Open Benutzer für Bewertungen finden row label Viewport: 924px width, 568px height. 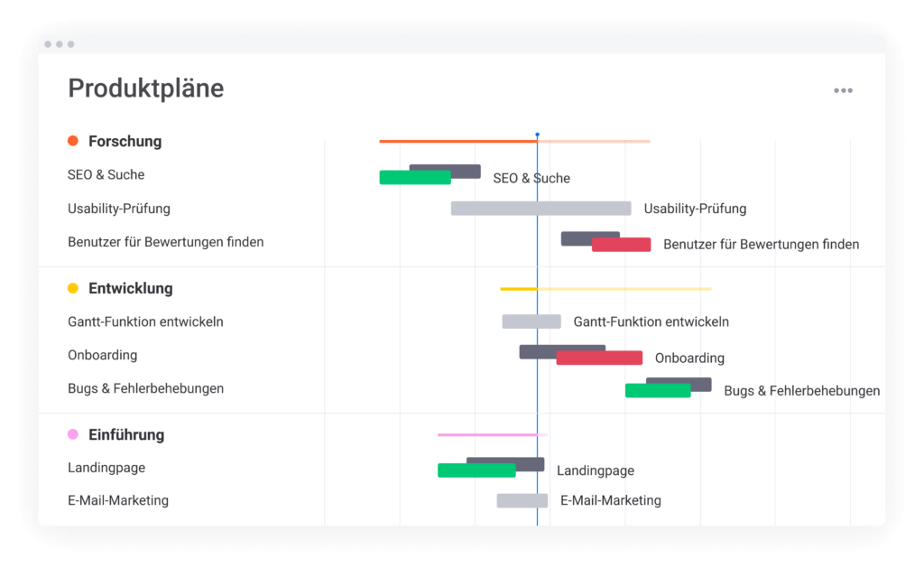tap(165, 242)
